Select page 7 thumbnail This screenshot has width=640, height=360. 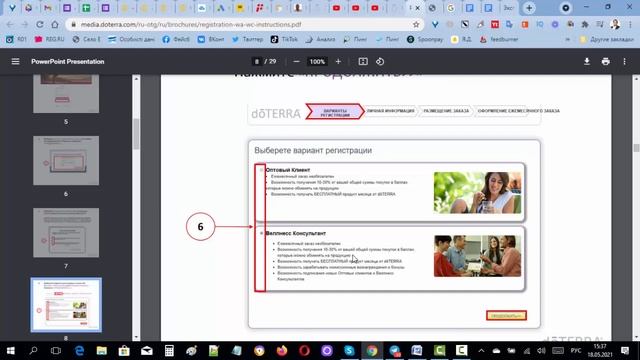pos(66,233)
